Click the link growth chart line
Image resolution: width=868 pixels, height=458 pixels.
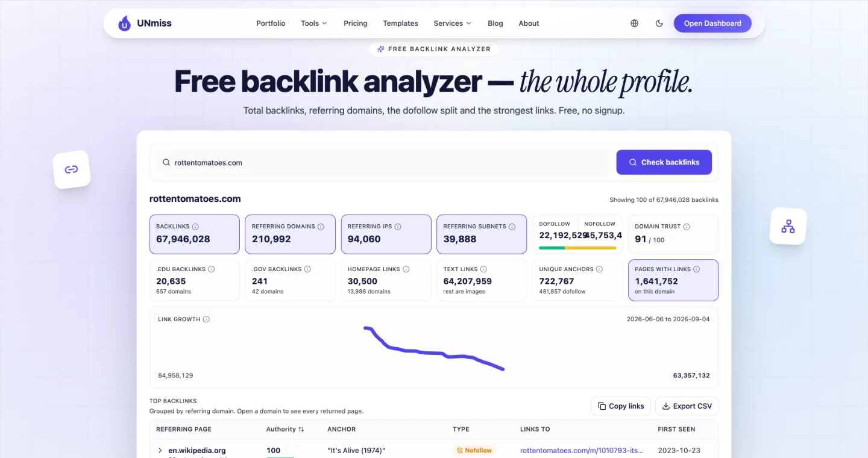[434, 350]
